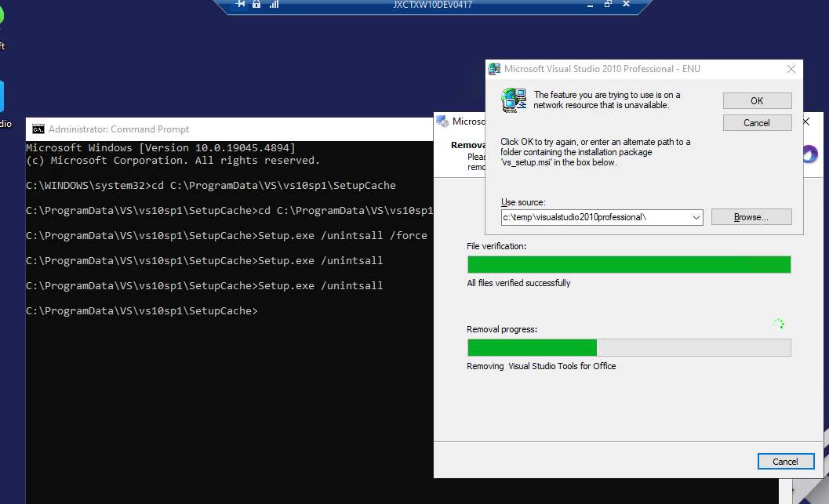Click the 'All files verified successfully' text
The width and height of the screenshot is (829, 504).
[518, 283]
